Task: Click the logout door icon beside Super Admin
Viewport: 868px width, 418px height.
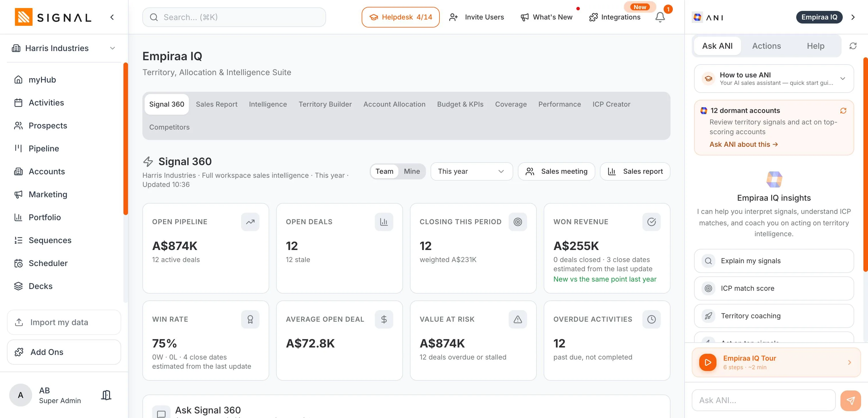Action: 106,395
